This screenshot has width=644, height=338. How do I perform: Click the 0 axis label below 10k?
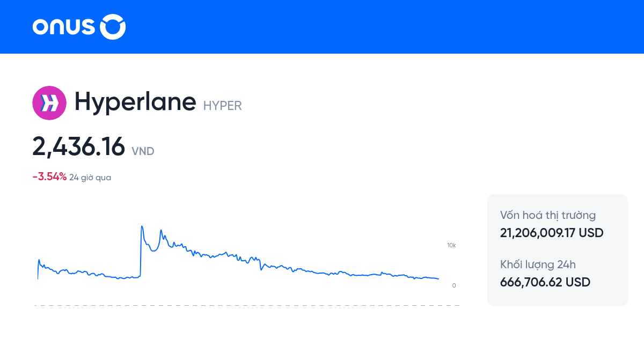(453, 286)
